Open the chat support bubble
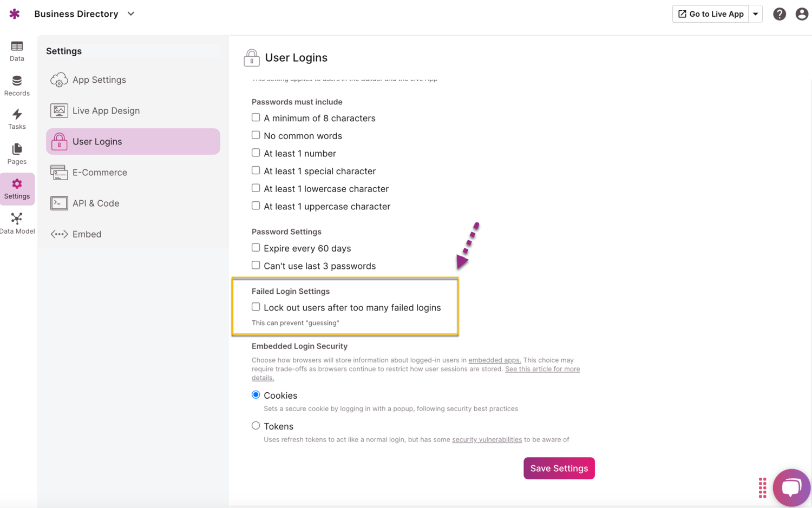This screenshot has width=812, height=508. click(791, 487)
